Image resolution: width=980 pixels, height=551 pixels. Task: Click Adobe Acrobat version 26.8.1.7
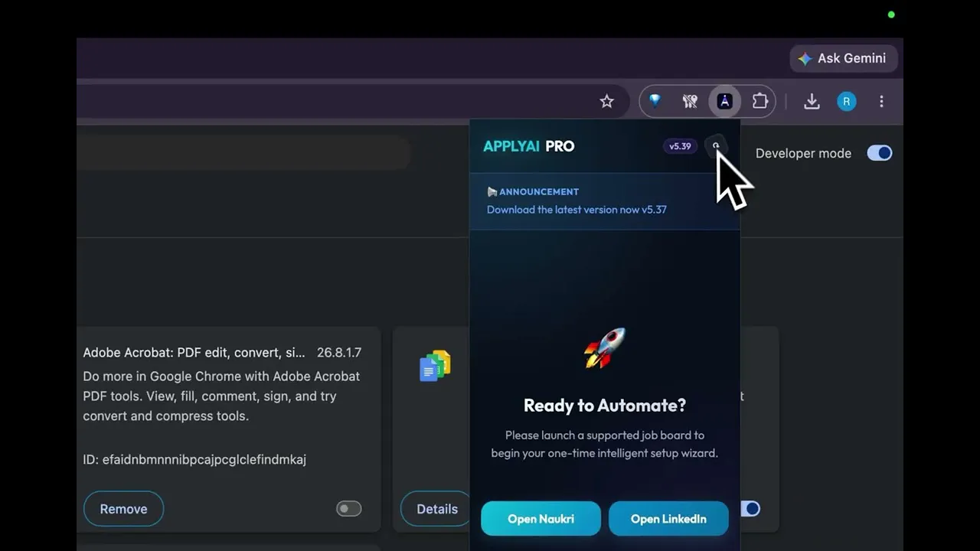339,353
